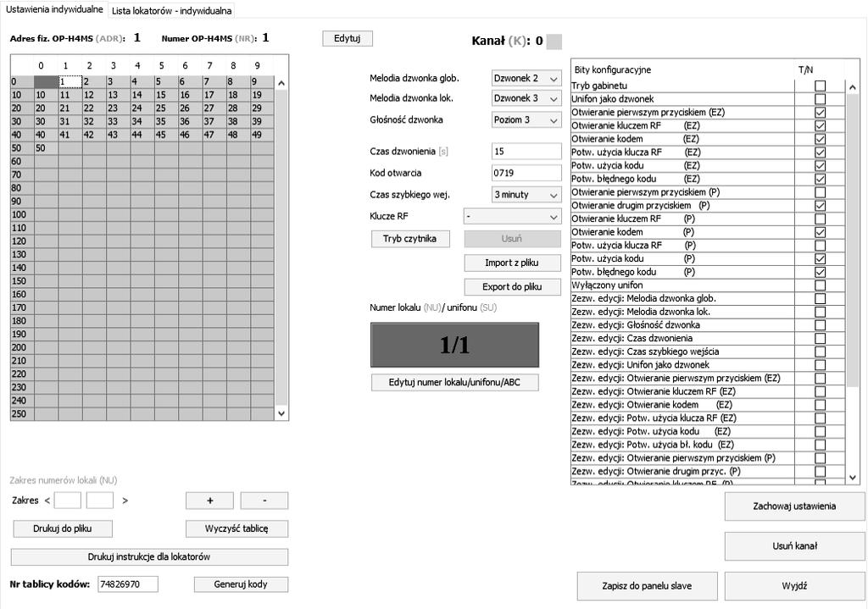
Task: Click the Kod otwarcia input field
Action: click(x=526, y=173)
